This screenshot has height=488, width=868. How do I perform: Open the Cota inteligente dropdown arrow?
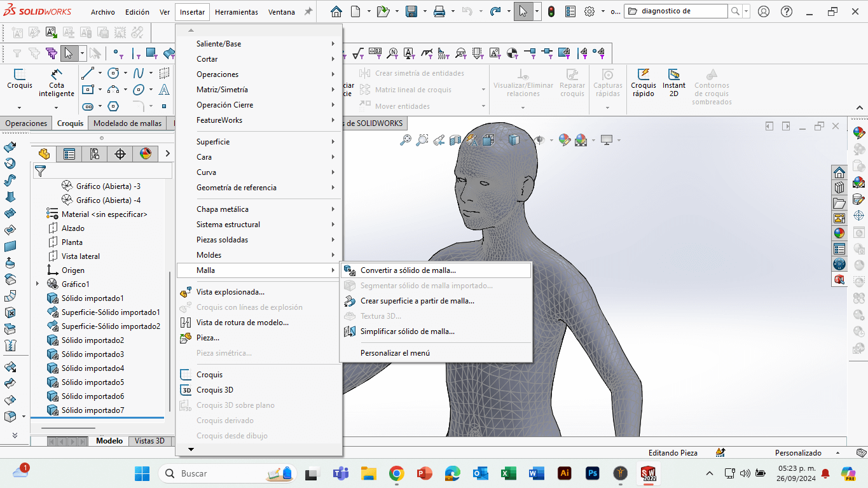[57, 108]
